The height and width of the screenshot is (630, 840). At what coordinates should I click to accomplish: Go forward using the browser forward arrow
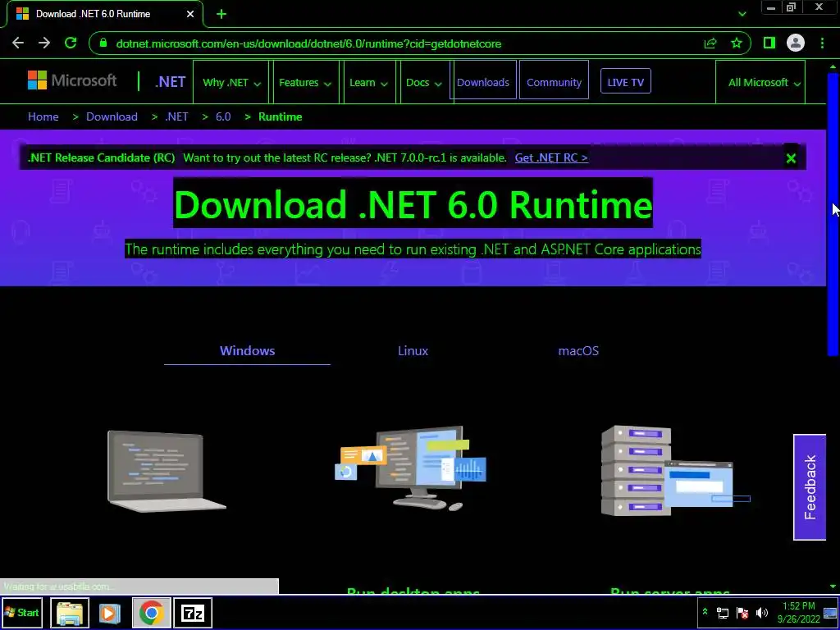[x=44, y=43]
